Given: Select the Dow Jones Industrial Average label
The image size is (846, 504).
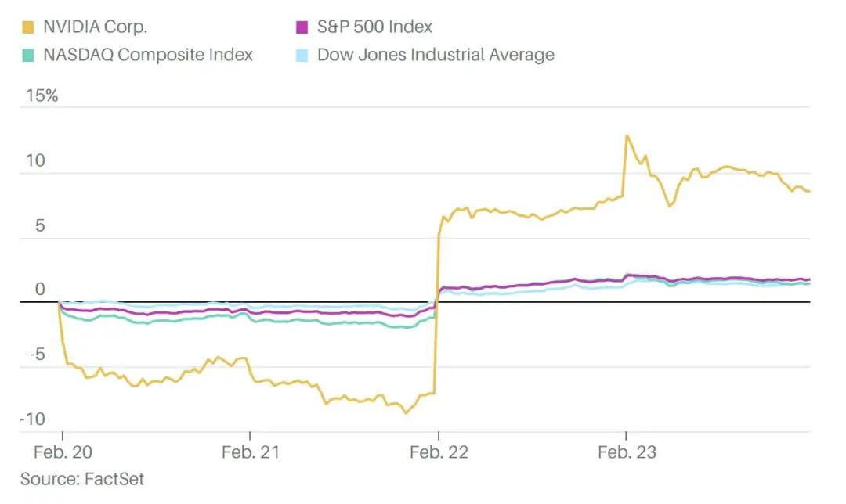Looking at the screenshot, I should (x=436, y=56).
